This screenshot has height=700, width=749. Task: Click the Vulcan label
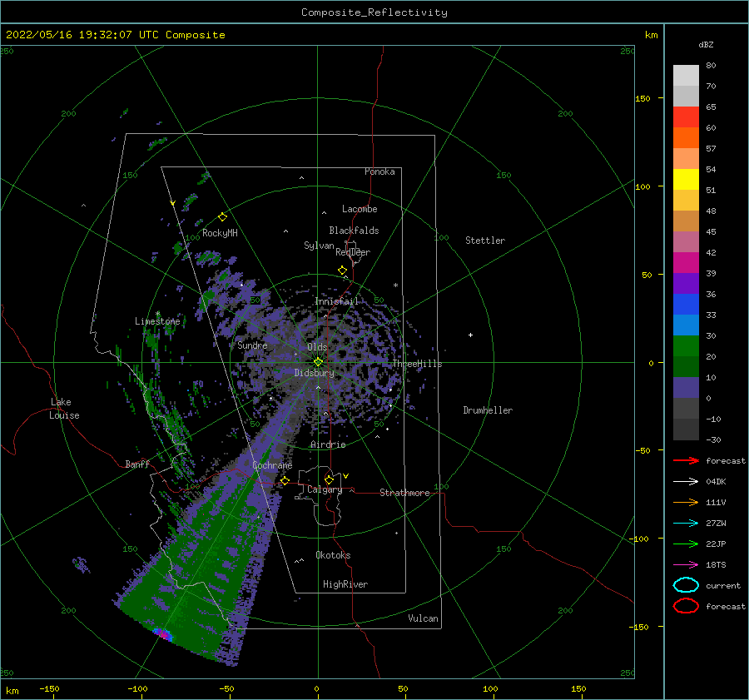pos(423,618)
